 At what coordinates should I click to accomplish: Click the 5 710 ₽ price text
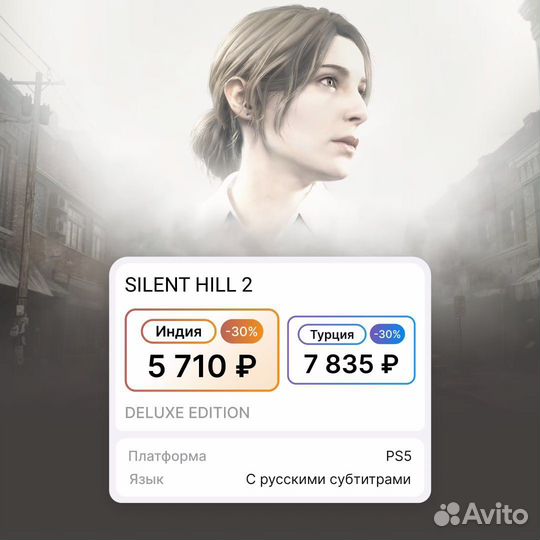coord(202,366)
